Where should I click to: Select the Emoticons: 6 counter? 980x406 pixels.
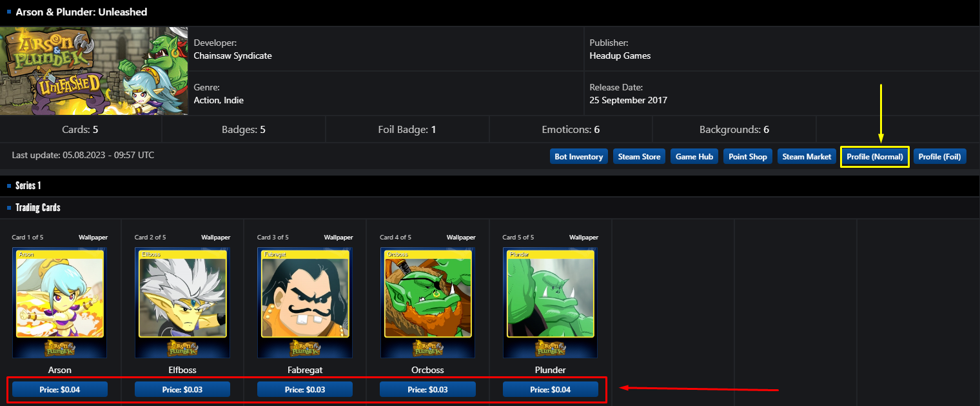(571, 130)
